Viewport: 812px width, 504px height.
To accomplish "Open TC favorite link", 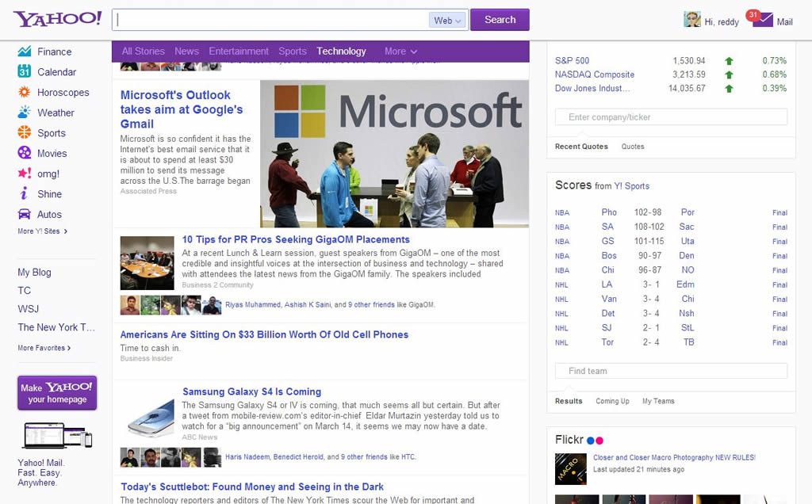I will click(x=25, y=290).
